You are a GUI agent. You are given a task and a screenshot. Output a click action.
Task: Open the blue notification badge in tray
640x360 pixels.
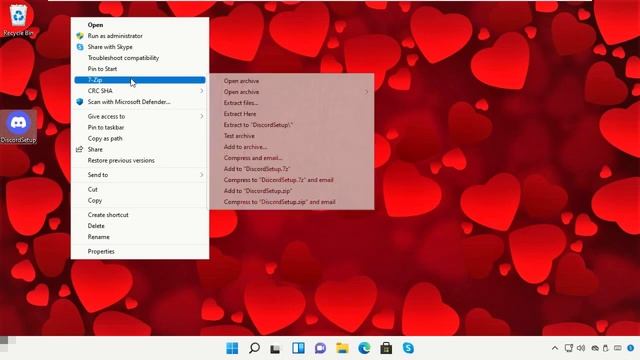coord(631,348)
